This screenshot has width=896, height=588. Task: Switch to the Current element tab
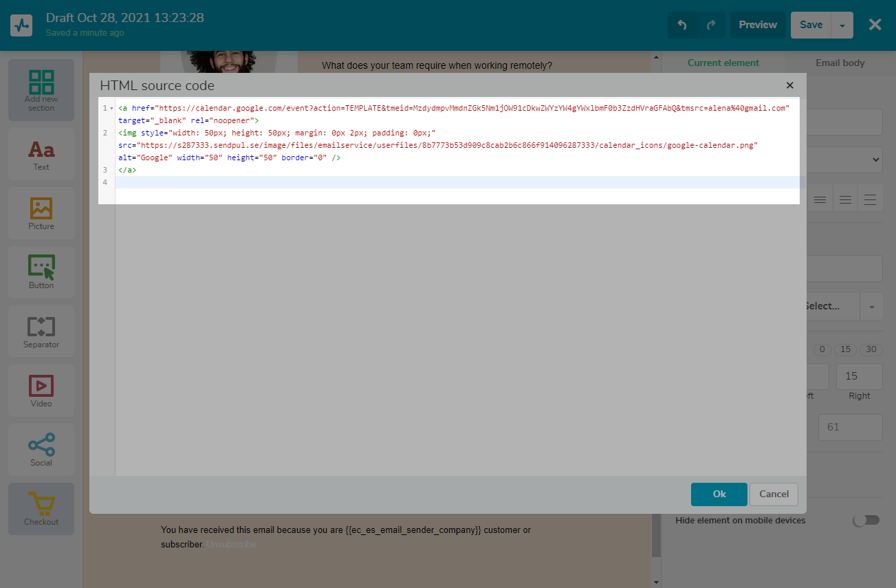[x=723, y=63]
